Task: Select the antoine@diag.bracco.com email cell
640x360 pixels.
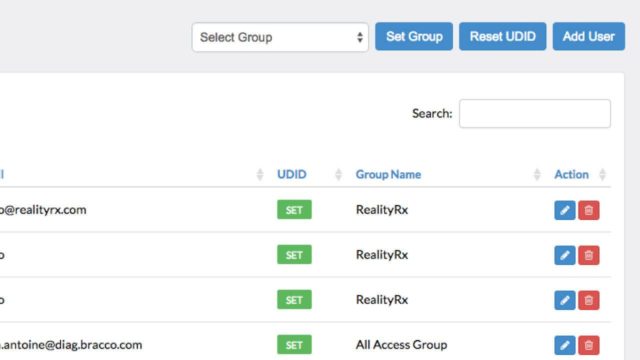Action: (71, 344)
